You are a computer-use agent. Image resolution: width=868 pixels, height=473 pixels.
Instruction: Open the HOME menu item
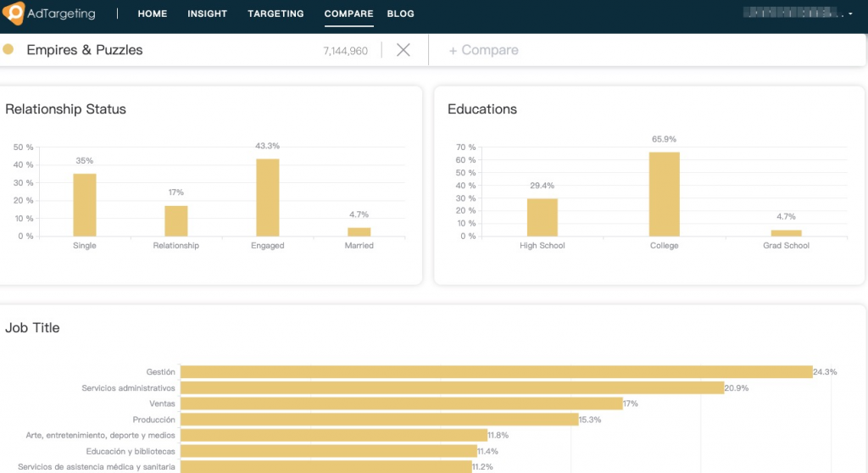click(153, 14)
